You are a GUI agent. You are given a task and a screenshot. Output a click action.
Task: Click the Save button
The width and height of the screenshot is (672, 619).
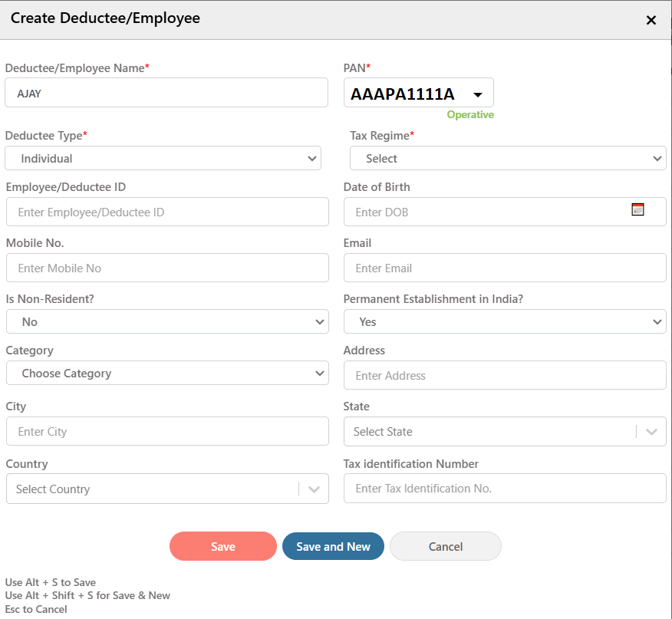pyautogui.click(x=223, y=547)
